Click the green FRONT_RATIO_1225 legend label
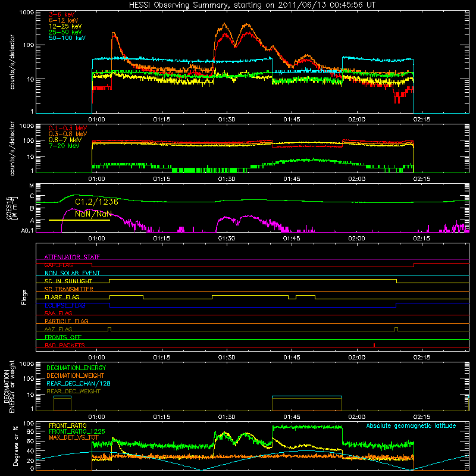This screenshot has height=476, width=476. [77, 431]
